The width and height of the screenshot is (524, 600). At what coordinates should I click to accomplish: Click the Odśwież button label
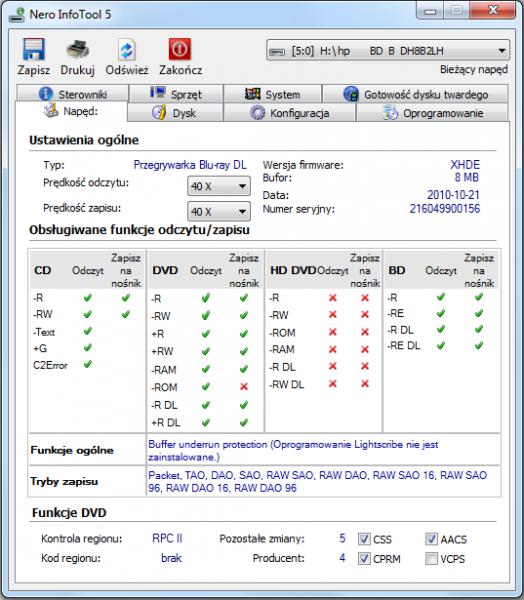(127, 70)
